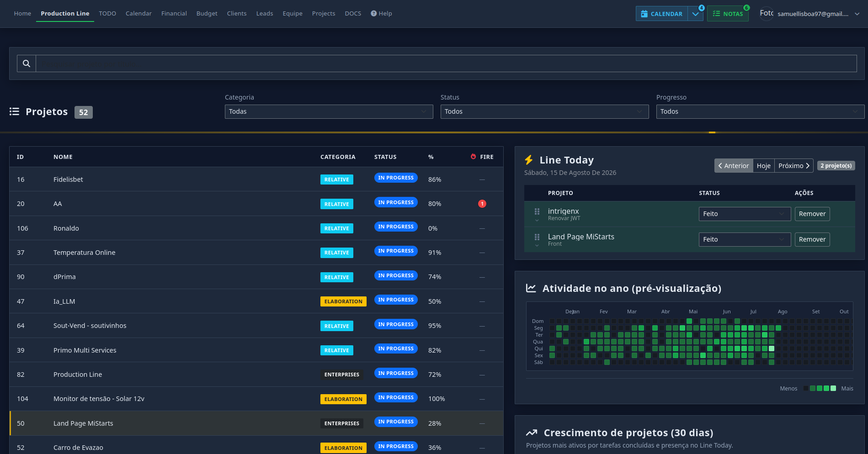
Task: Open the TODO tab
Action: pos(107,14)
